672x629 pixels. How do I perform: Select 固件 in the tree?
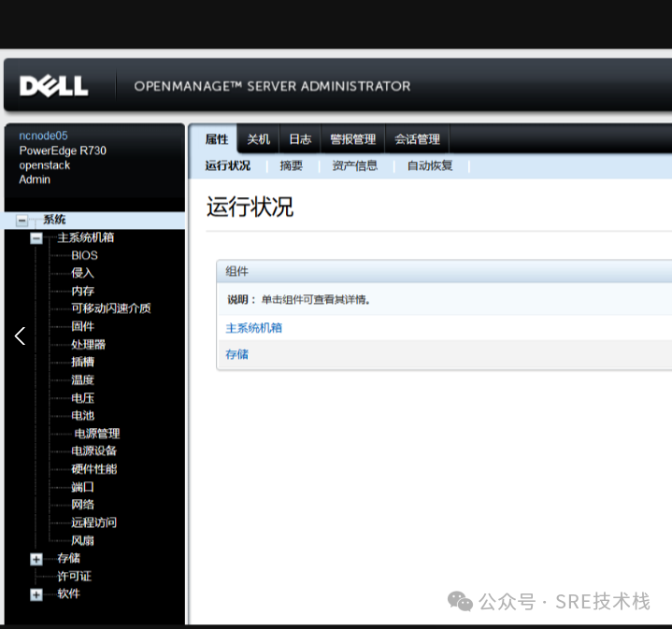(x=82, y=326)
